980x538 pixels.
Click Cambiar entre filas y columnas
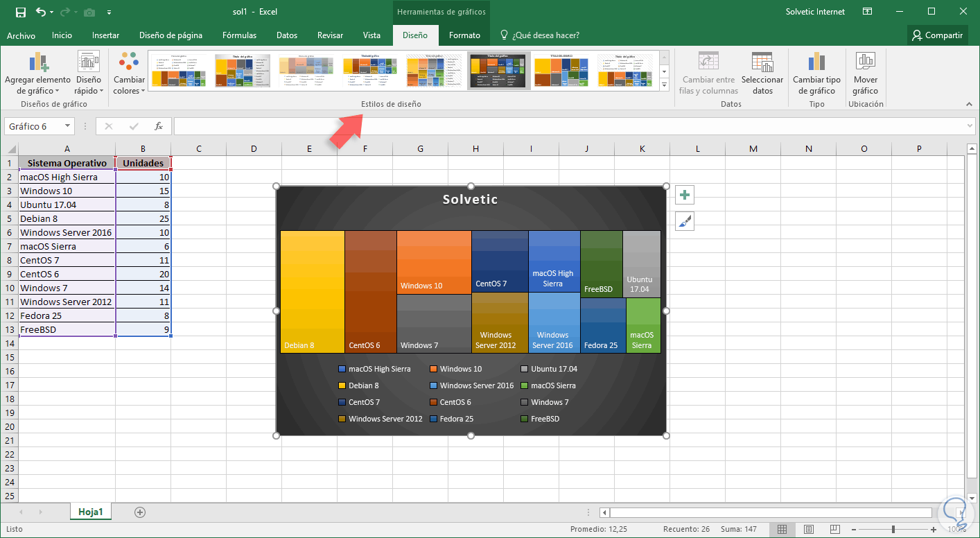(x=708, y=73)
